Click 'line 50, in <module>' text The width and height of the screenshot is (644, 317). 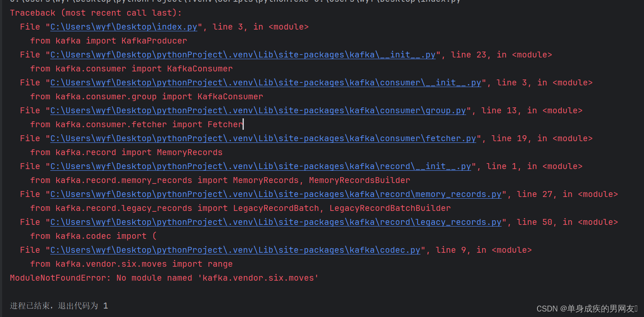pos(568,222)
